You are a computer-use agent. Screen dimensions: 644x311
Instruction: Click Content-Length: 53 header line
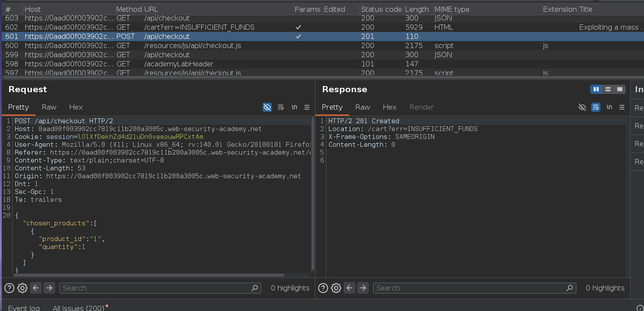click(x=50, y=168)
